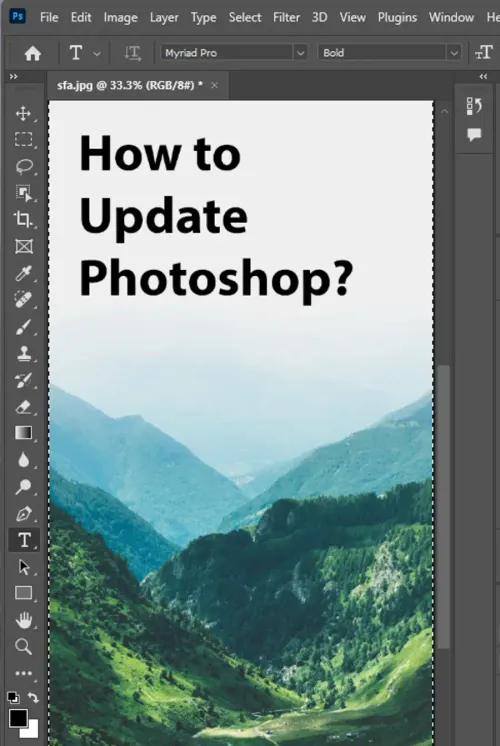Select the Clone Stamp tool
500x746 pixels.
pyautogui.click(x=23, y=353)
